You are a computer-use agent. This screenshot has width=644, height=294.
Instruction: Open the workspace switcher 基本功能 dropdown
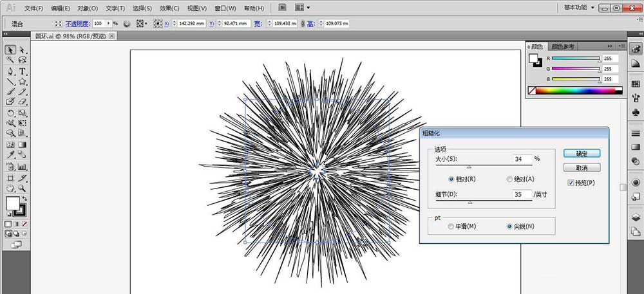pos(579,7)
